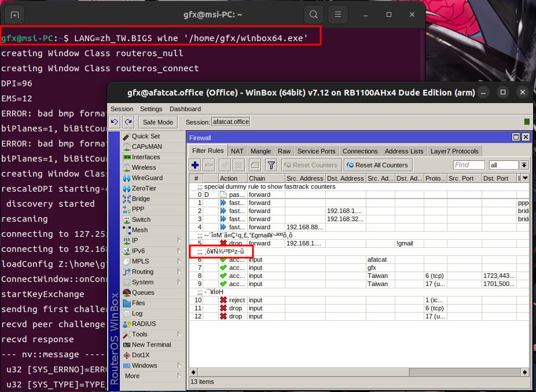Click the Filter funnel icon in Firewall toolbar
The image size is (536, 392).
pyautogui.click(x=271, y=165)
